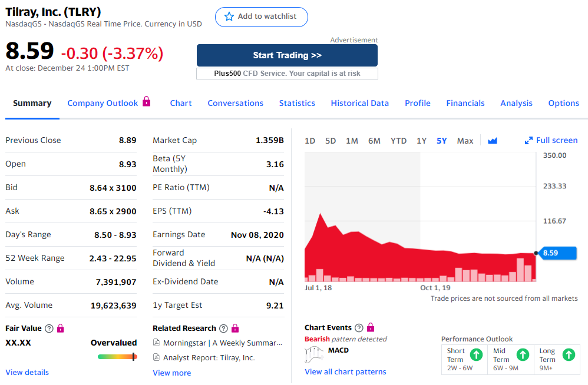Select the 5Y chart range

442,141
